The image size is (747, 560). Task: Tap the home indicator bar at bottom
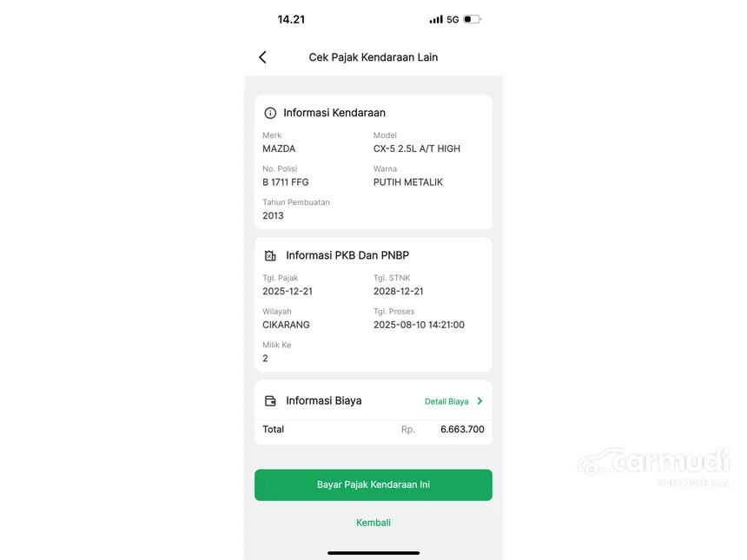pyautogui.click(x=373, y=552)
